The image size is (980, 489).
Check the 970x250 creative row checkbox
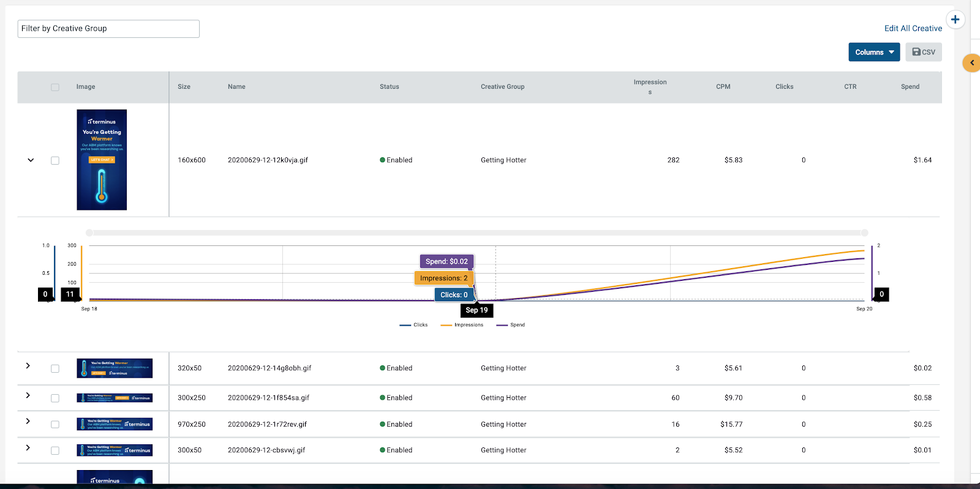(x=55, y=425)
